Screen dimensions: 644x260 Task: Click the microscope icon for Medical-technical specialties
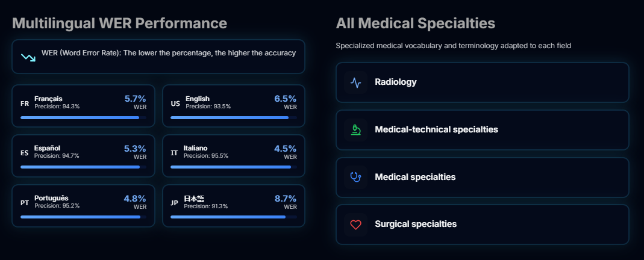coord(356,129)
